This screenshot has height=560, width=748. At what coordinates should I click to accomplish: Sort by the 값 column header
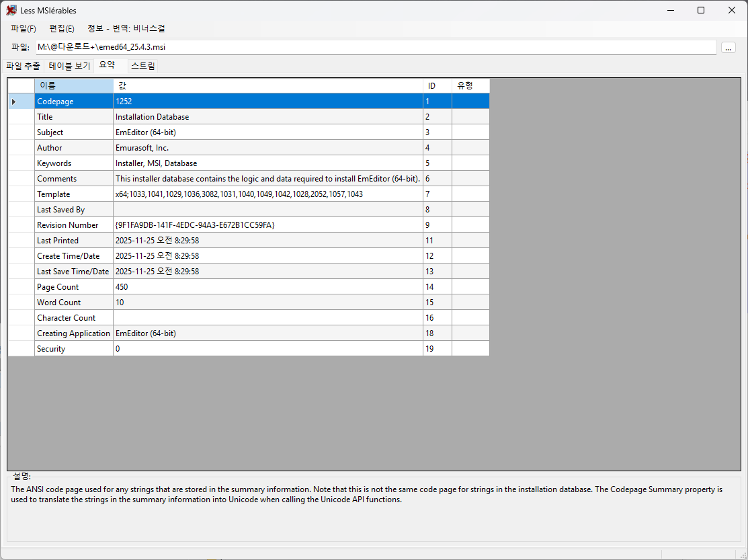point(267,86)
